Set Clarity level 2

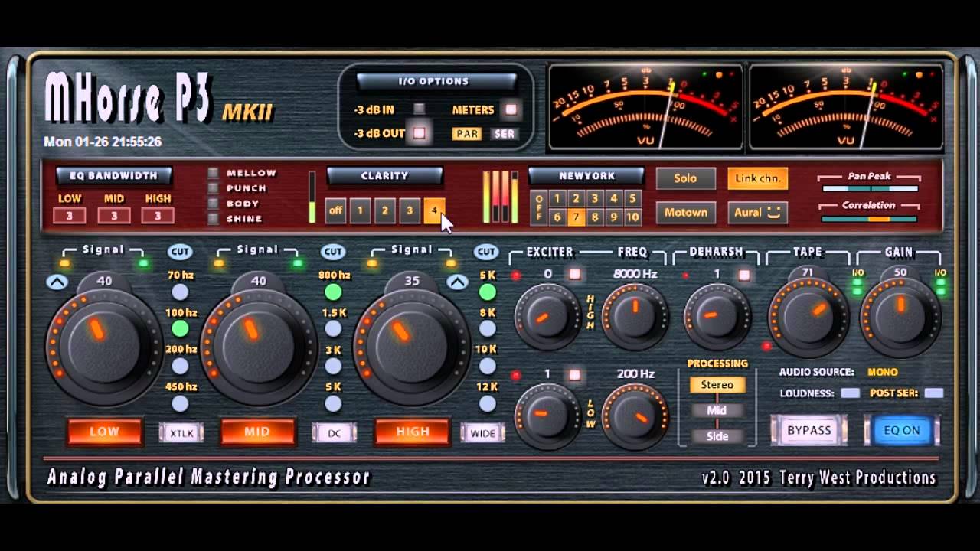tap(384, 210)
